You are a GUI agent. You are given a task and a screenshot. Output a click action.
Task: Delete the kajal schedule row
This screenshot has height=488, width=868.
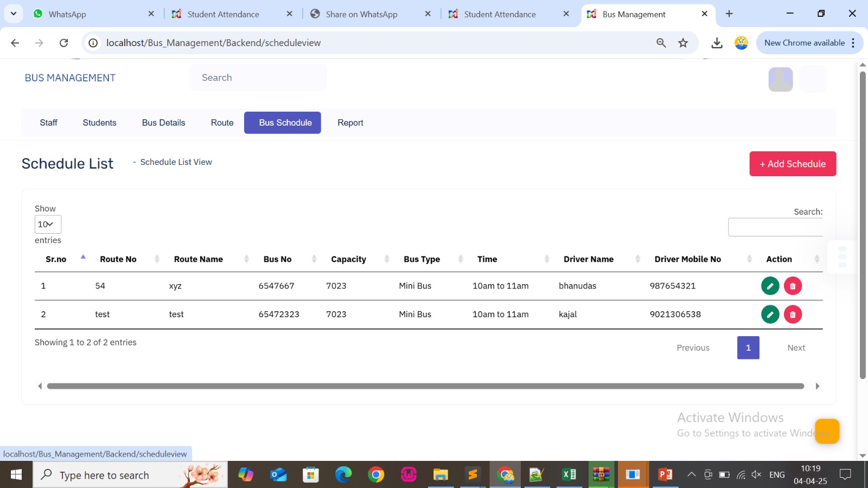click(x=793, y=314)
